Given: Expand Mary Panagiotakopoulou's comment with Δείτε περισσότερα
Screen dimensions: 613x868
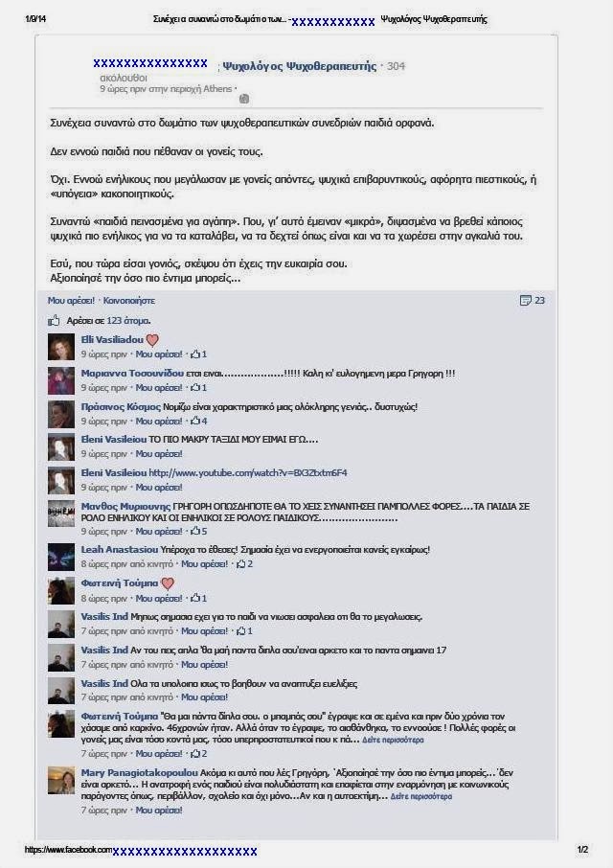Looking at the screenshot, I should 421,796.
